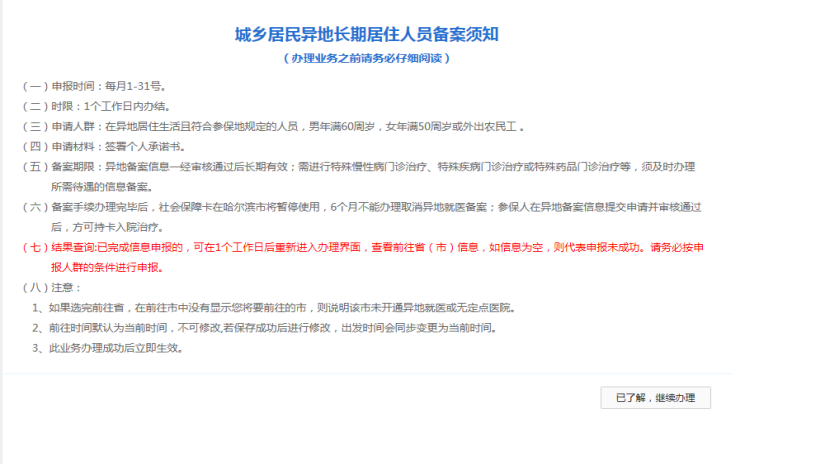This screenshot has height=464, width=826.
Task: Click the red item (七) 结果查询 line
Action: 363,247
